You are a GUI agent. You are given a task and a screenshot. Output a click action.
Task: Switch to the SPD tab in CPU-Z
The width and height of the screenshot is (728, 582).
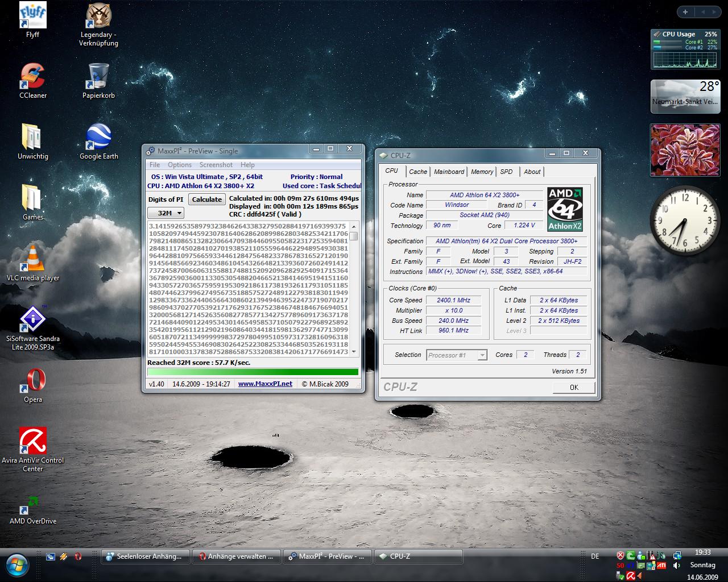click(506, 172)
